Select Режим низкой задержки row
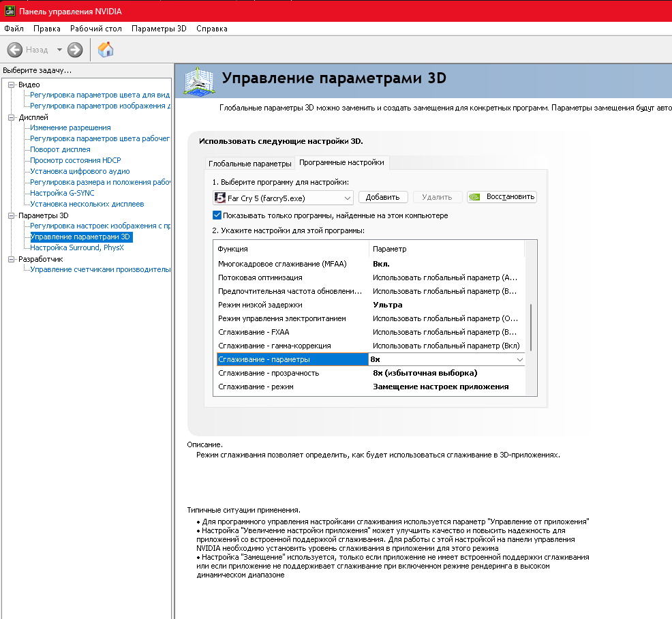This screenshot has height=619, width=672. [371, 305]
